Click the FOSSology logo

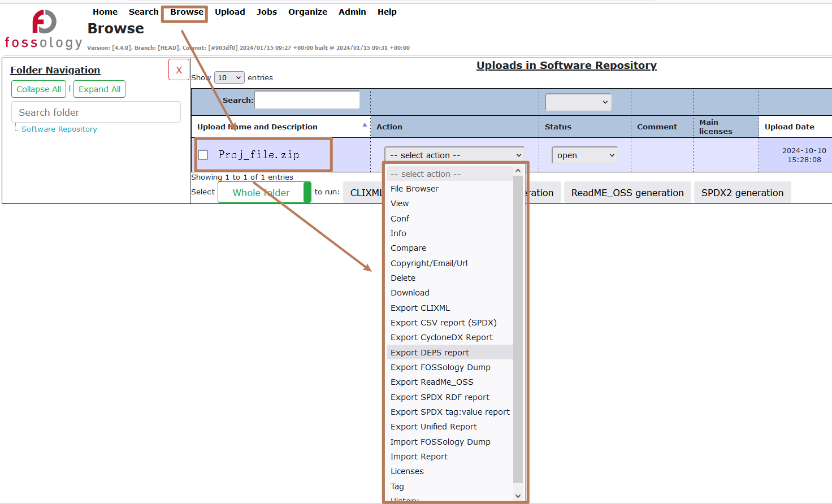tap(44, 29)
